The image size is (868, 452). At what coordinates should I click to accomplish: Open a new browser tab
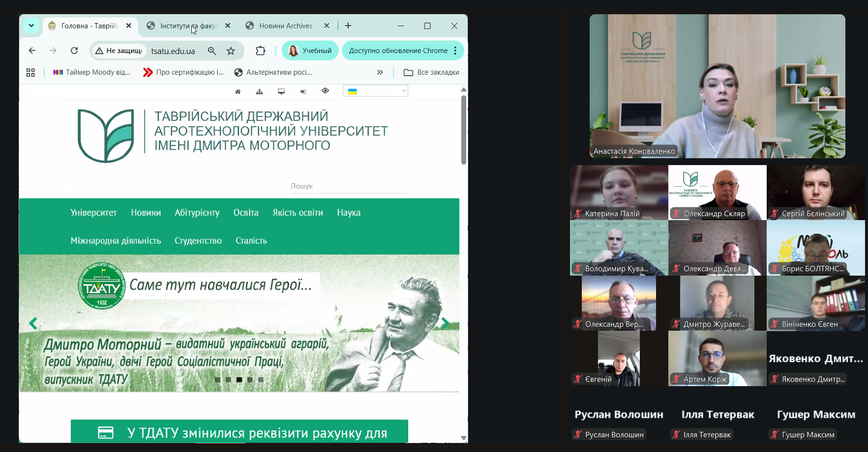(348, 26)
